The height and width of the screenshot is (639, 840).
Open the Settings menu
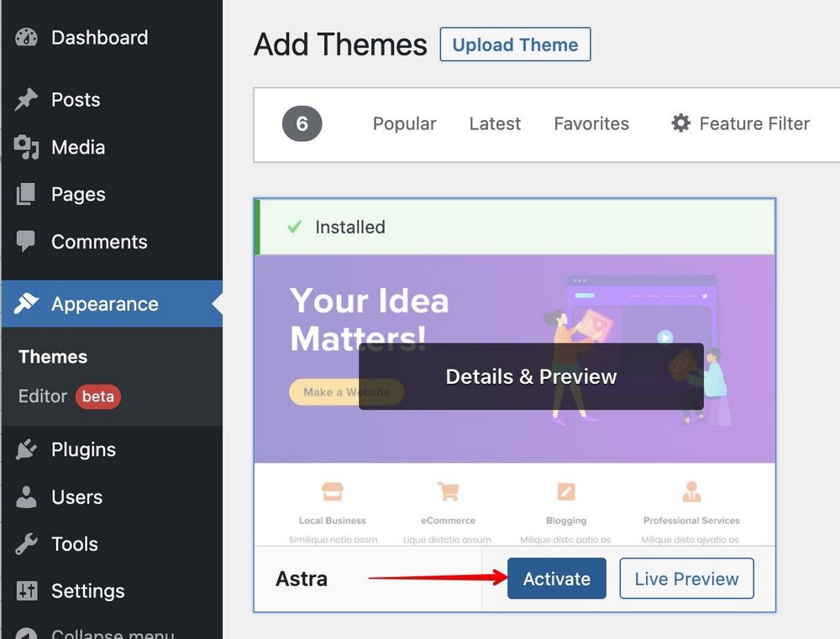112,591
